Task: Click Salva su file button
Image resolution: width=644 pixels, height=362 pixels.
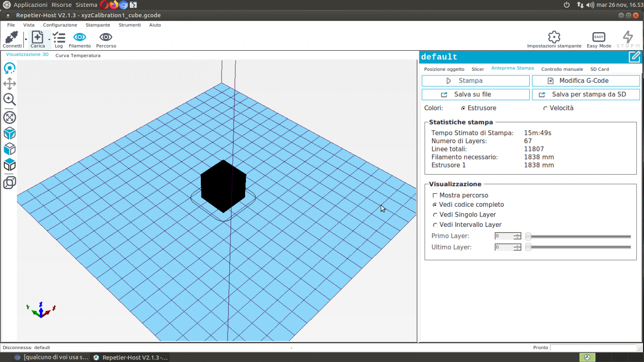Action: click(x=476, y=94)
